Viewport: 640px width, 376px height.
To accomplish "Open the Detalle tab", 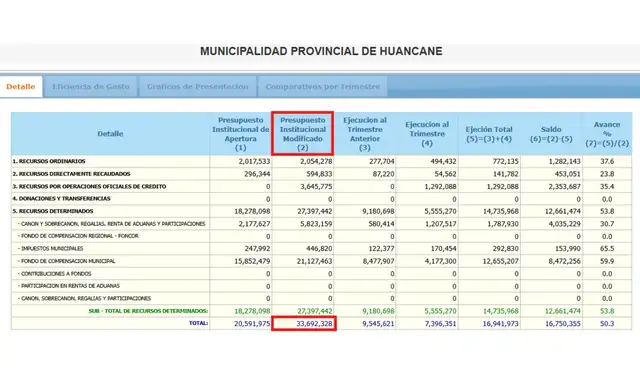I will 21,87.
